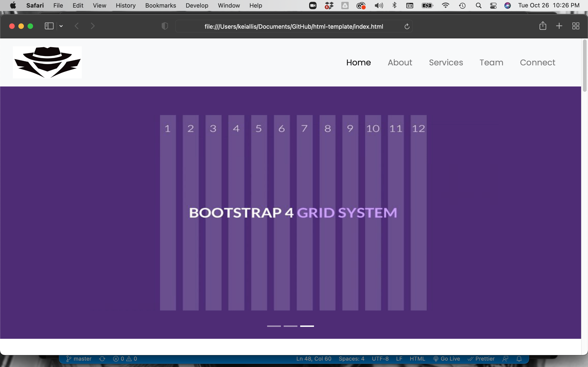Click the address bar URL field
The image size is (588, 367).
294,26
